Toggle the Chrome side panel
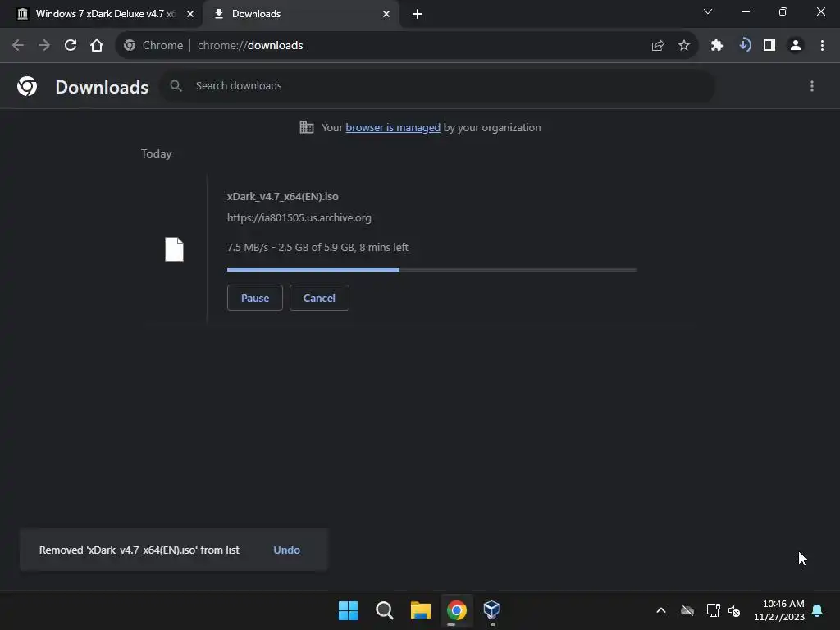 pyautogui.click(x=769, y=46)
